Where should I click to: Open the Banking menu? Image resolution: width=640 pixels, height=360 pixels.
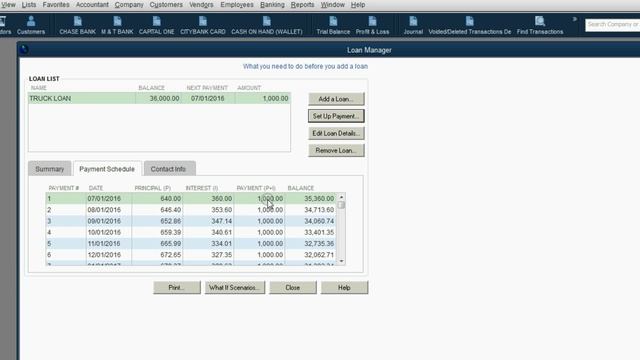272,5
